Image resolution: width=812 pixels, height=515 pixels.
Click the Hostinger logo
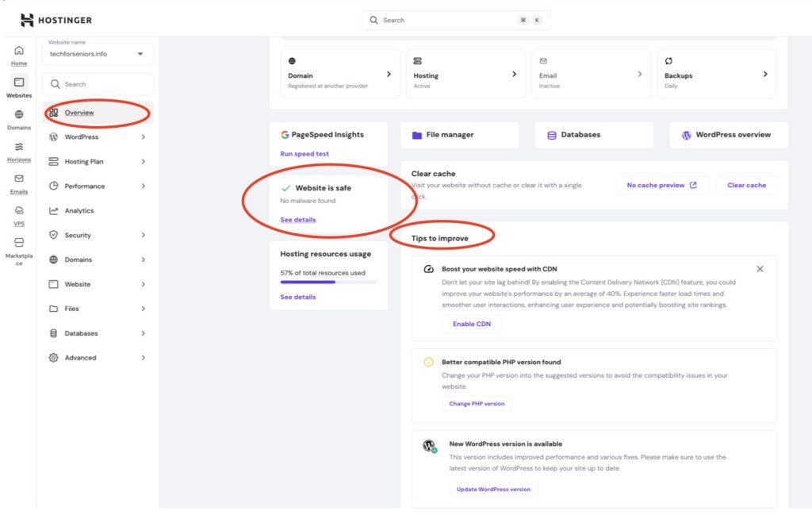(56, 20)
